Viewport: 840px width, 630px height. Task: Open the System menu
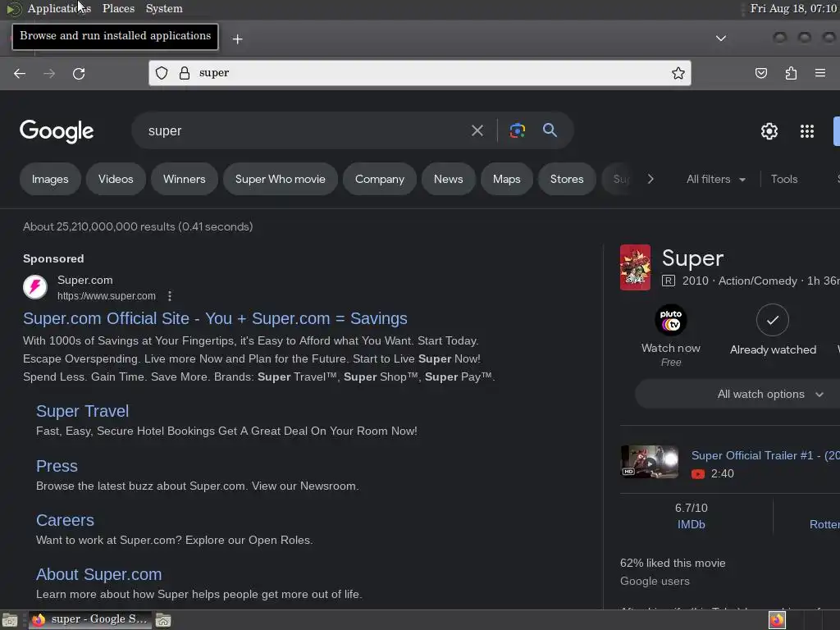tap(164, 8)
